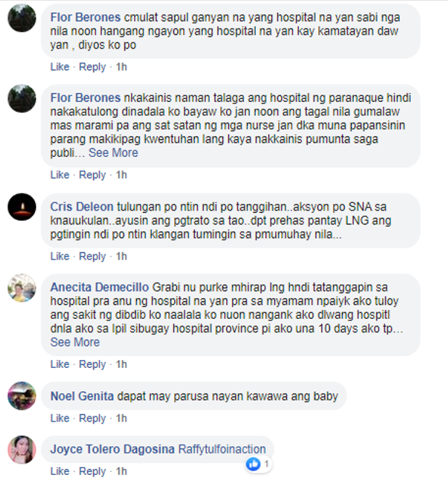Open Cris Deleon's candle profile picture
This screenshot has width=448, height=480.
(x=22, y=207)
